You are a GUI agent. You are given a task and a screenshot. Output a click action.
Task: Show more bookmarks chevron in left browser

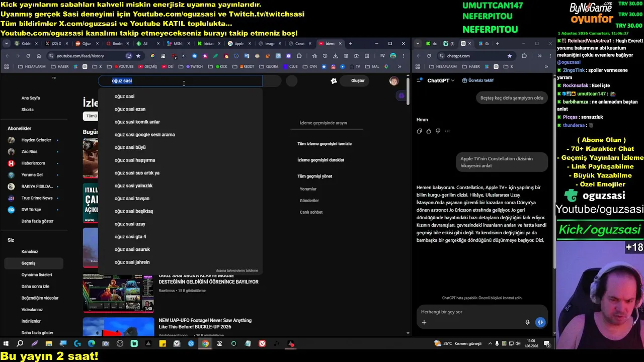click(x=399, y=66)
